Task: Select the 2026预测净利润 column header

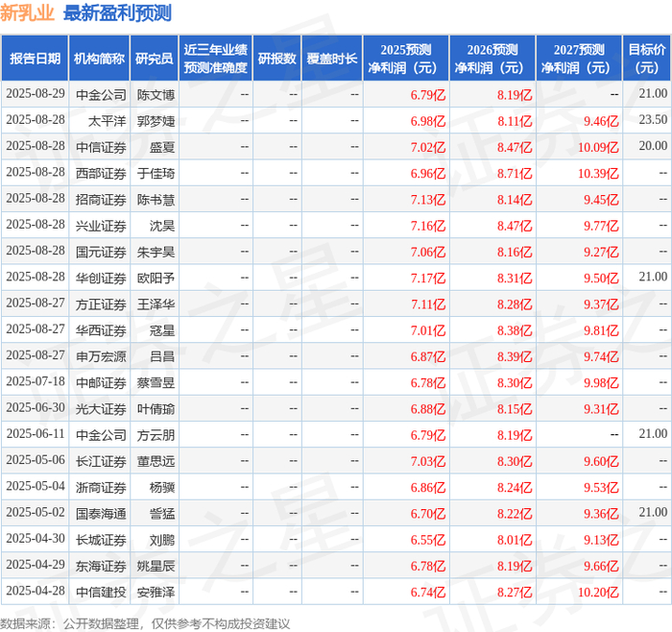Action: [492, 59]
